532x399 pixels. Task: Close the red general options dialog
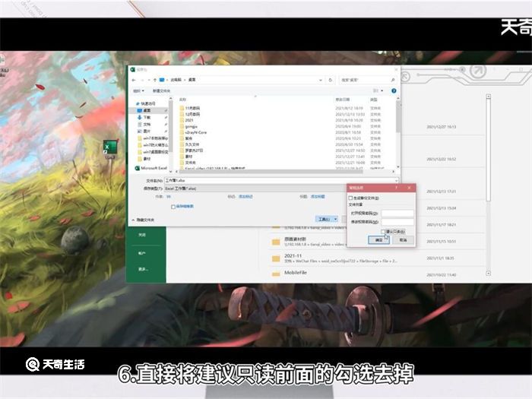(409, 188)
